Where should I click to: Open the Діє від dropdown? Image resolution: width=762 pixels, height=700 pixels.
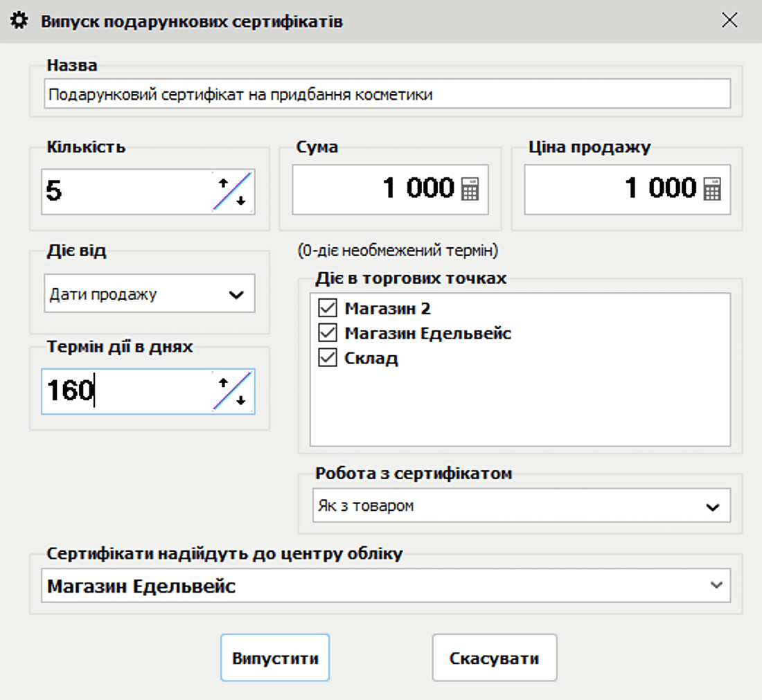236,294
